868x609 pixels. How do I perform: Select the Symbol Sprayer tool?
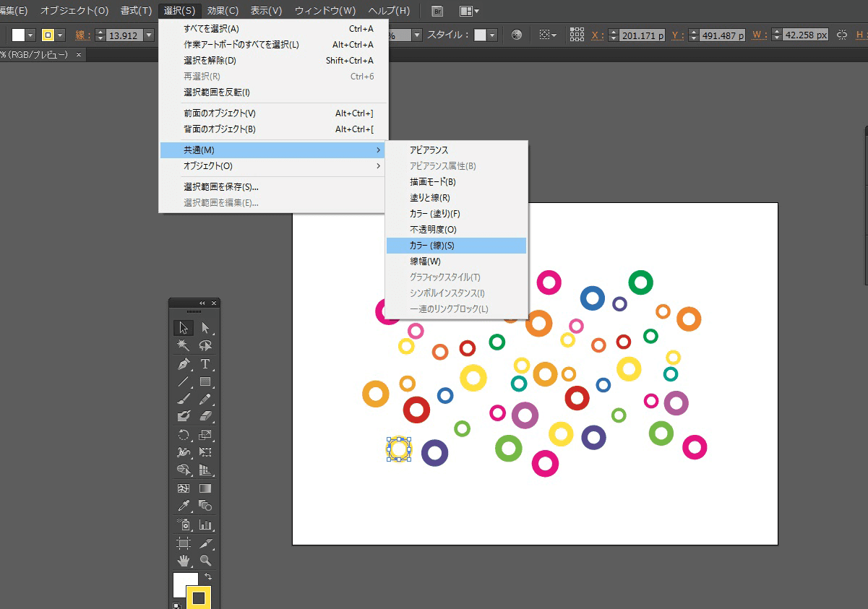coord(184,524)
